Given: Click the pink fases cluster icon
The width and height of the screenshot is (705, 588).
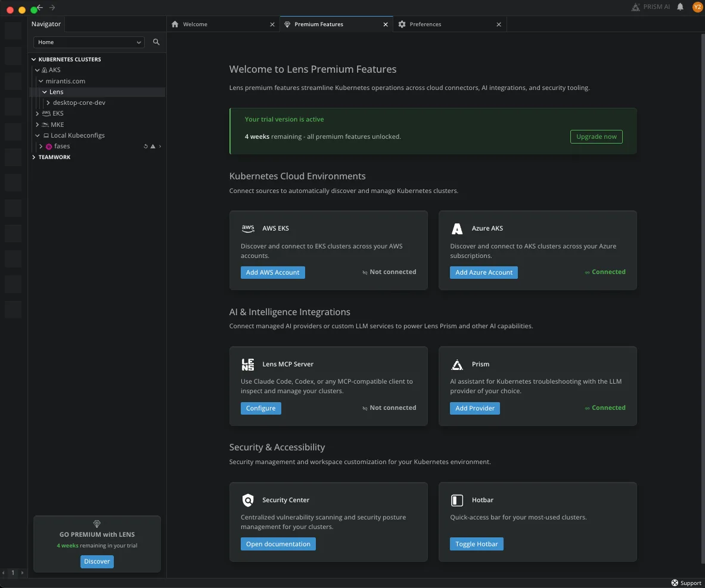Looking at the screenshot, I should pos(49,147).
